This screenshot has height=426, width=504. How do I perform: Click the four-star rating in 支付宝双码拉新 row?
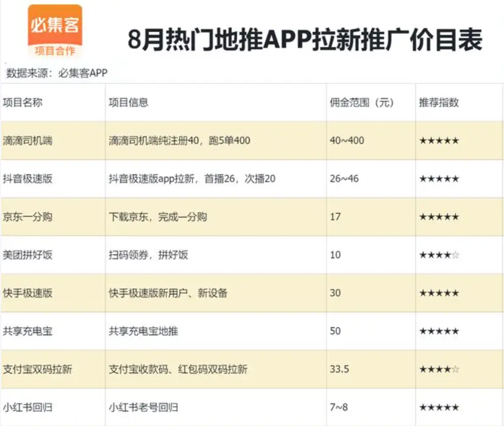[x=439, y=369]
